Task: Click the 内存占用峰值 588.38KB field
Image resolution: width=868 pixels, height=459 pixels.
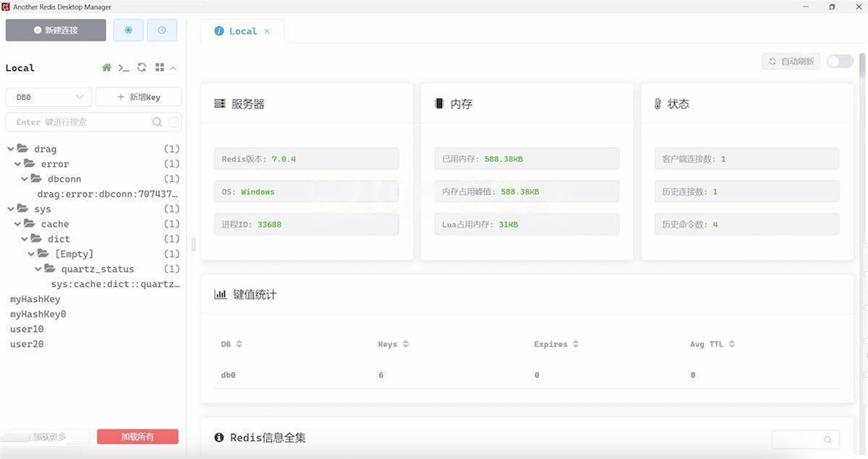Action: click(x=527, y=192)
